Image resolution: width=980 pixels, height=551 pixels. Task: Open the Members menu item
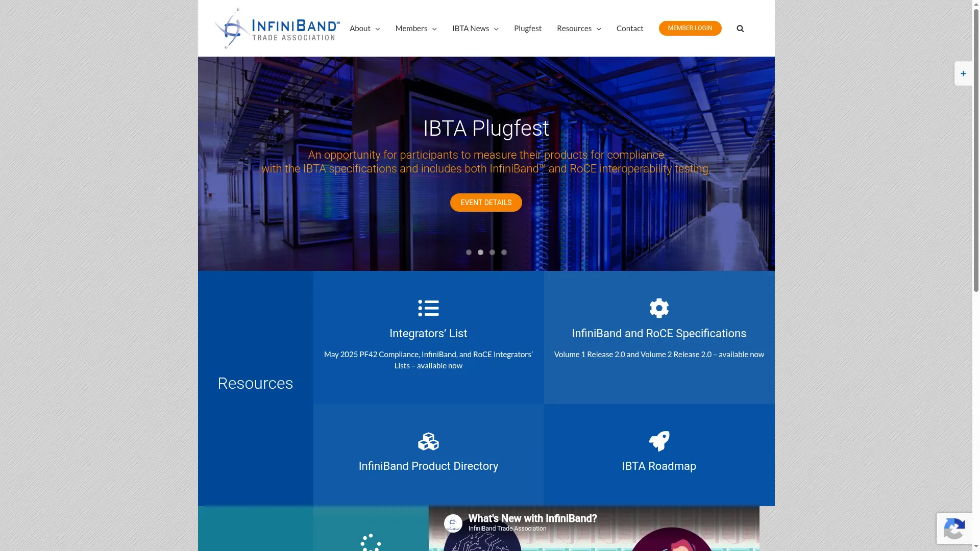click(411, 29)
